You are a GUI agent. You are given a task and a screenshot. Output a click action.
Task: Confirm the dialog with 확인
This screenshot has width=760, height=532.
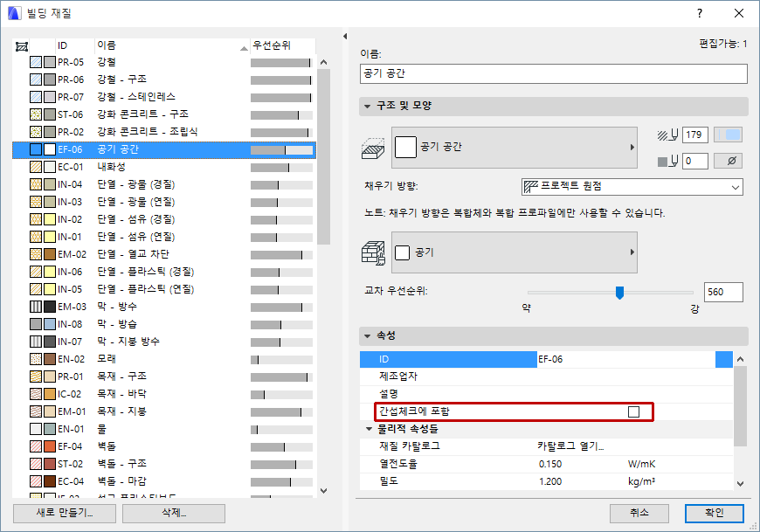point(713,514)
